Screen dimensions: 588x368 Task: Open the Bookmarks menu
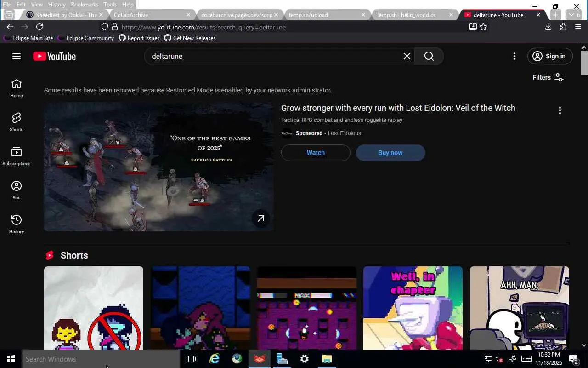85,5
